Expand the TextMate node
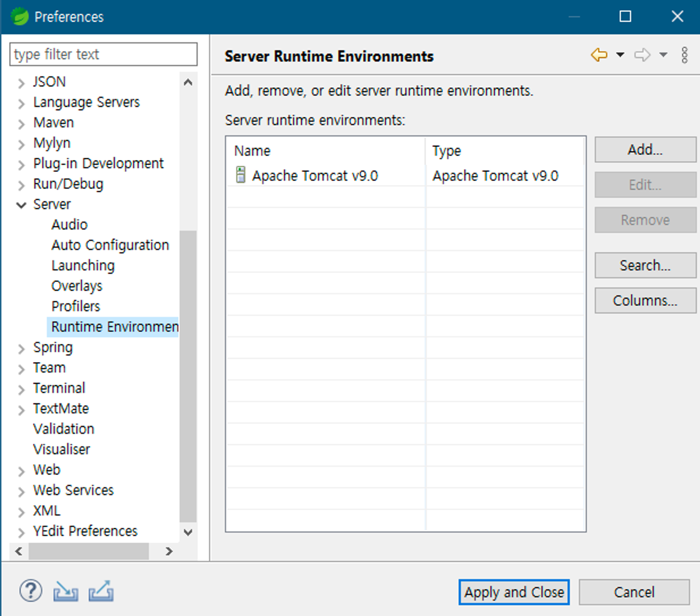This screenshot has width=700, height=616. click(x=21, y=410)
